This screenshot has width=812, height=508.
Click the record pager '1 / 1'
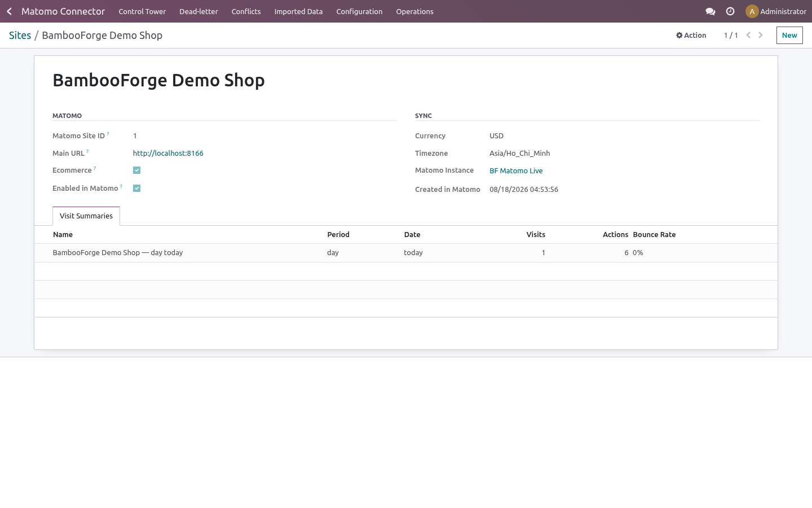731,35
